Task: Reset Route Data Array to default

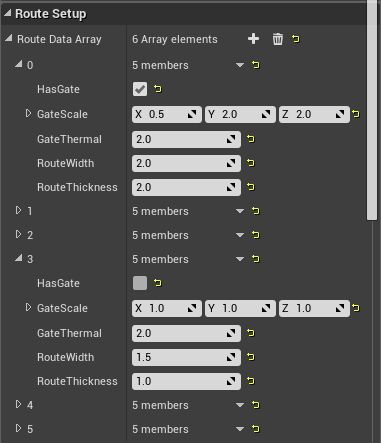Action: coord(296,39)
